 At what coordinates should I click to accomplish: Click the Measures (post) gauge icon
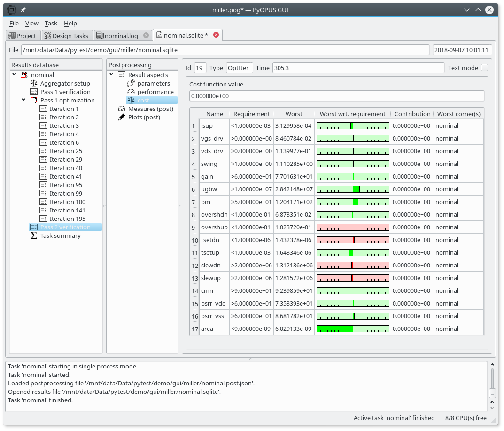coord(122,109)
